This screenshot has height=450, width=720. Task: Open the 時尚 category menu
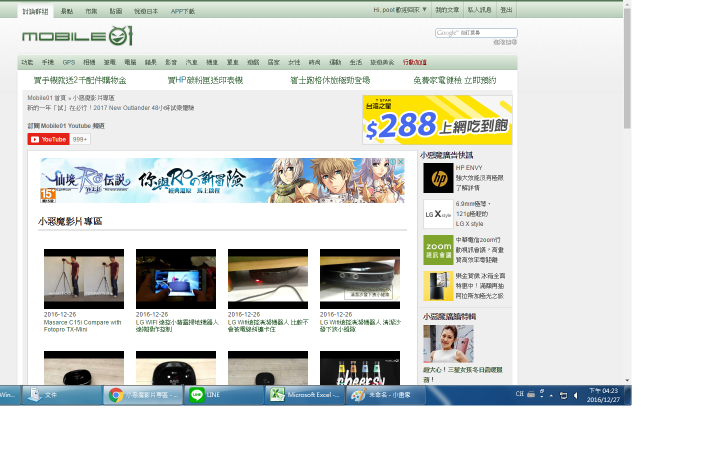click(315, 62)
